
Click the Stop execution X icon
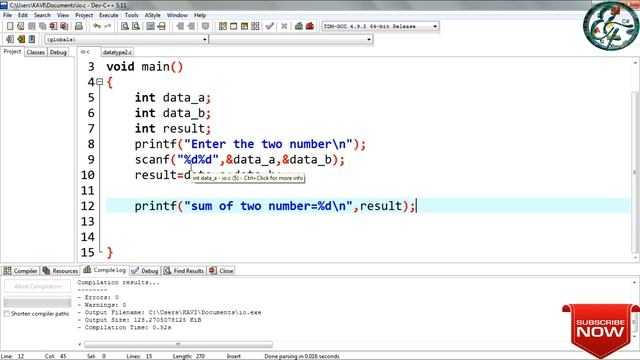(x=284, y=26)
